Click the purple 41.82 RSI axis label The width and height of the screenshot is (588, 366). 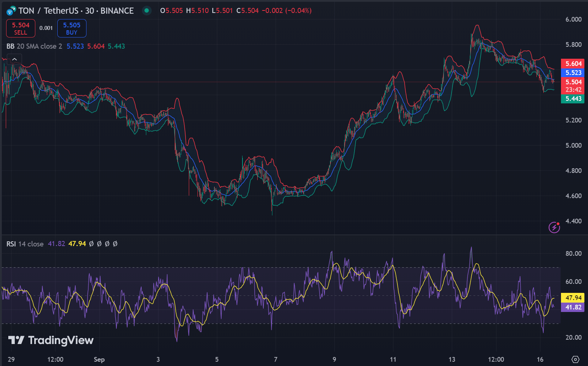573,307
